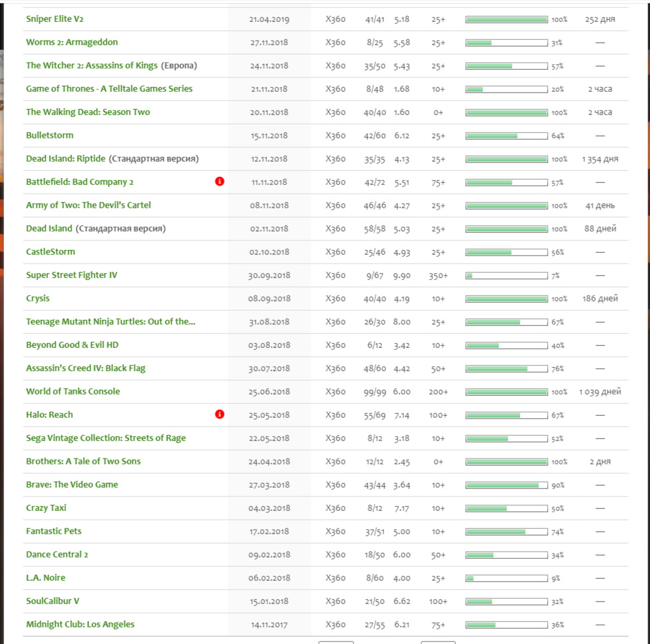The image size is (650, 644).
Task: Click the 9.90 difficulty rating
Action: 402,276
